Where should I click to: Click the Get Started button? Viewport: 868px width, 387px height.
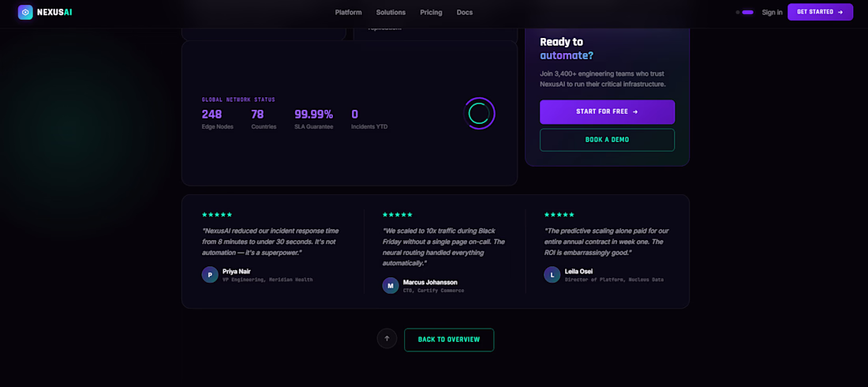(x=821, y=12)
